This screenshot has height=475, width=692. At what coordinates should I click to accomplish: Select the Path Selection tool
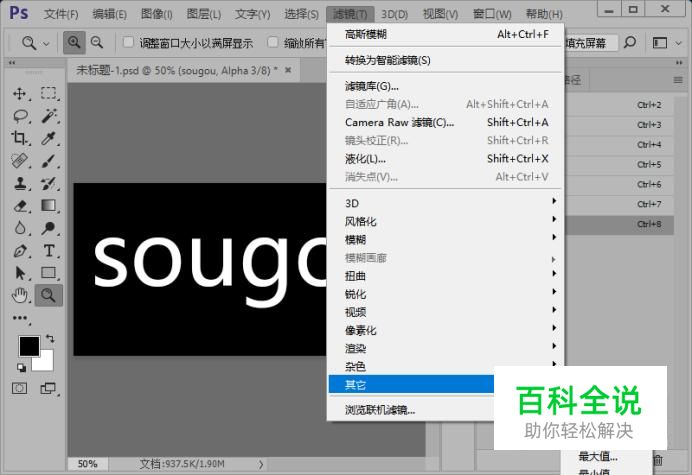[19, 273]
